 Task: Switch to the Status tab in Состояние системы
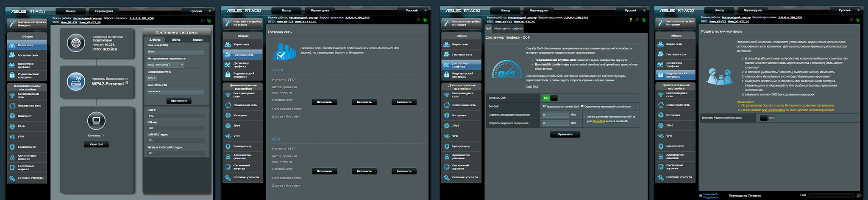click(198, 39)
